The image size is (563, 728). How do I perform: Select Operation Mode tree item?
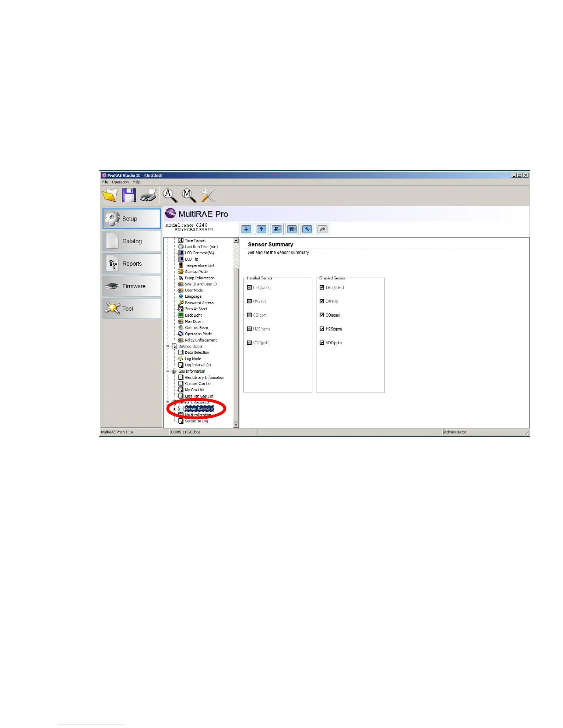198,334
